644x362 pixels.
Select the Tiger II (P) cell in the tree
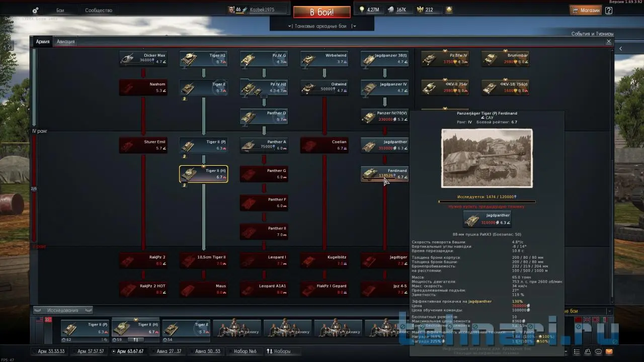click(204, 145)
